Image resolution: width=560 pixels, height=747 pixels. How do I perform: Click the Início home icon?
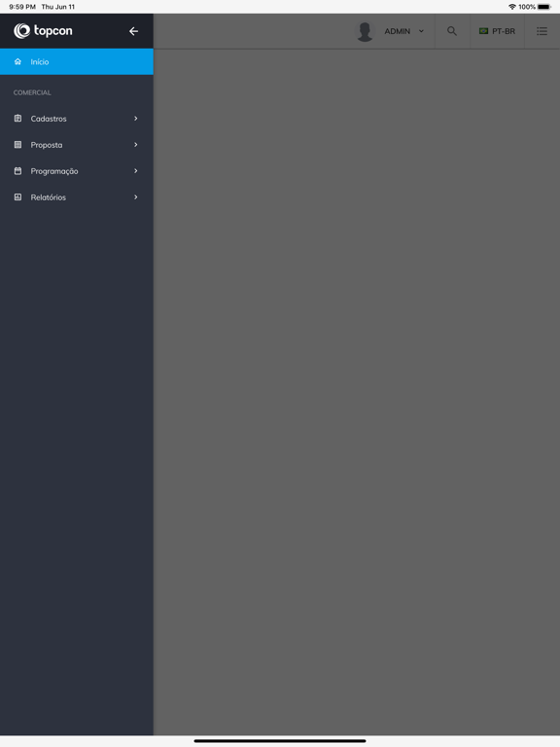tap(17, 61)
